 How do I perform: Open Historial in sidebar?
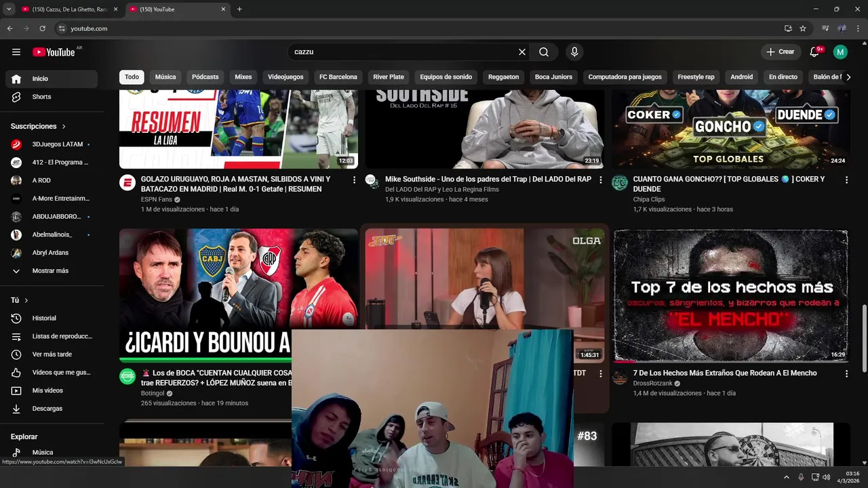coord(52,318)
